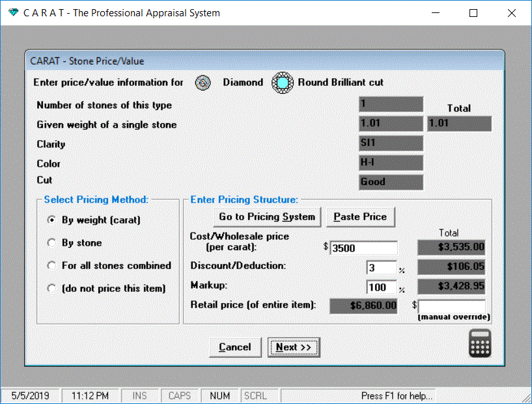Screen dimensions: 532x404
Task: Focus the Discount/Deduction percent field
Action: tap(382, 268)
